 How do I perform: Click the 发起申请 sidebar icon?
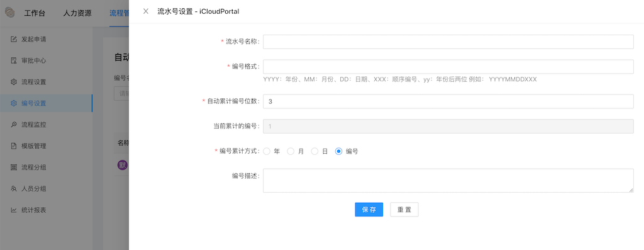click(14, 39)
